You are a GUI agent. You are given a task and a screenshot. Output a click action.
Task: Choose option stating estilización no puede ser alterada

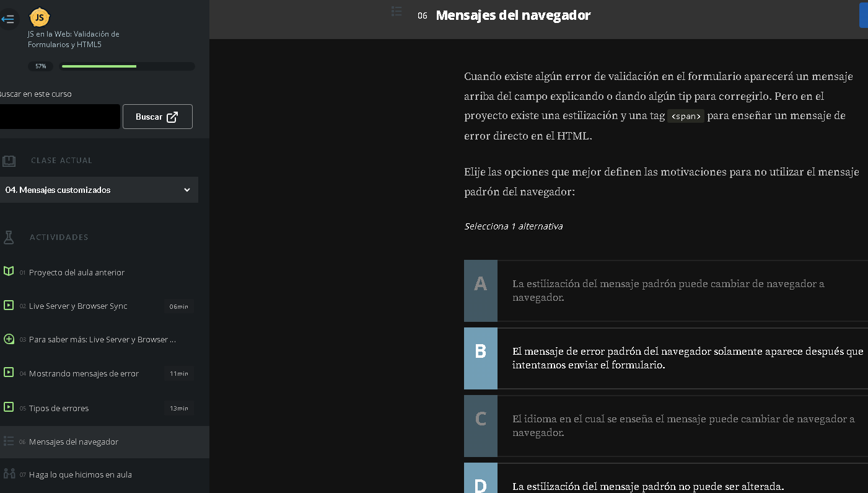pyautogui.click(x=648, y=486)
